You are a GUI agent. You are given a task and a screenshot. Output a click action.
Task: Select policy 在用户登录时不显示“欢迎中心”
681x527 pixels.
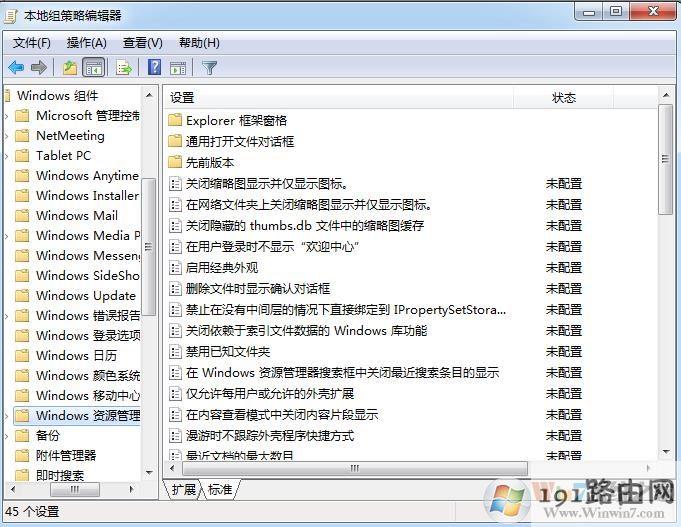point(272,246)
